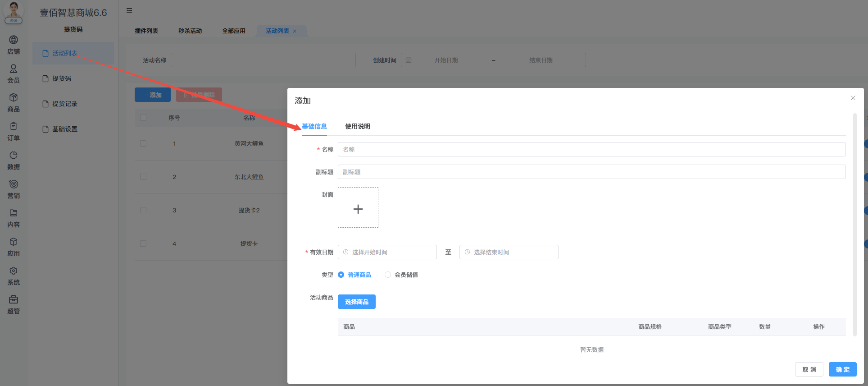868x386 pixels.
Task: Select 活动列表 in the side menu
Action: (x=73, y=53)
